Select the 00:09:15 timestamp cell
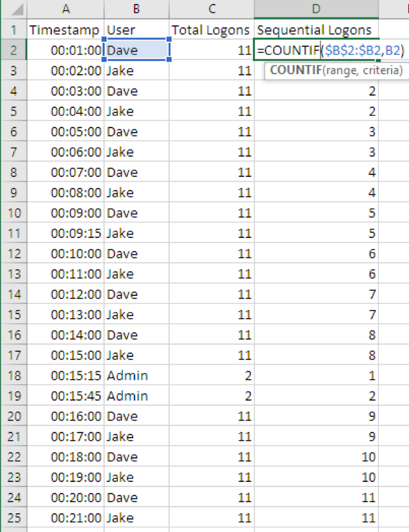The image size is (409, 532). click(x=66, y=233)
